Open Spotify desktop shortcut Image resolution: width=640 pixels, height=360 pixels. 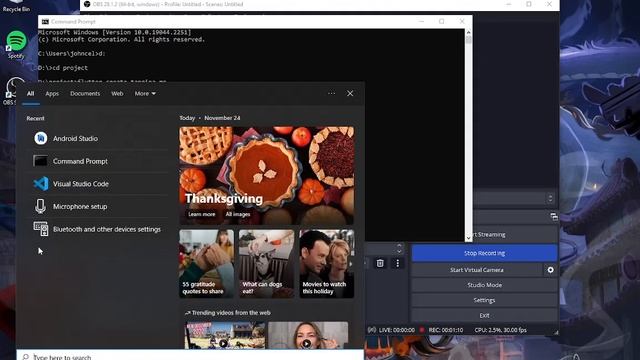[x=16, y=44]
